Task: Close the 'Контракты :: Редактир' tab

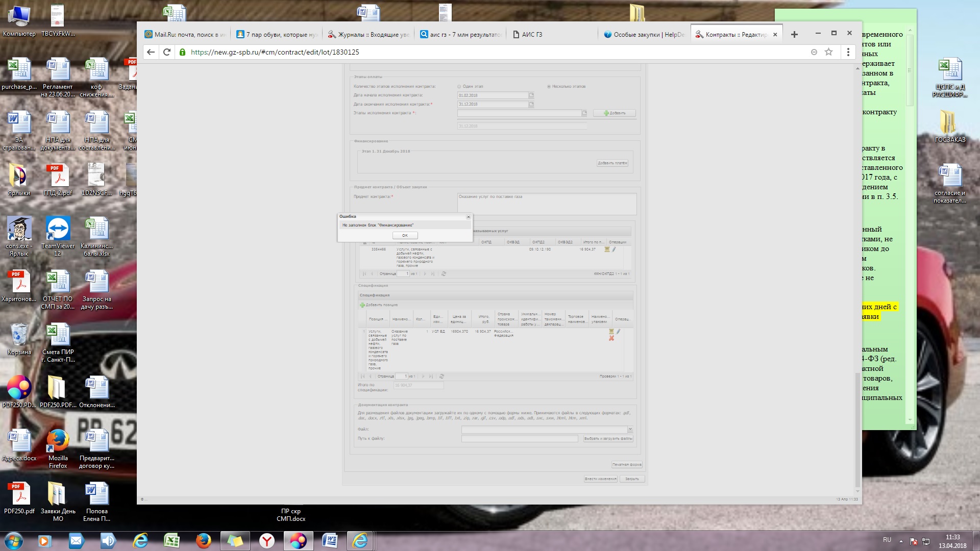Action: [x=775, y=35]
